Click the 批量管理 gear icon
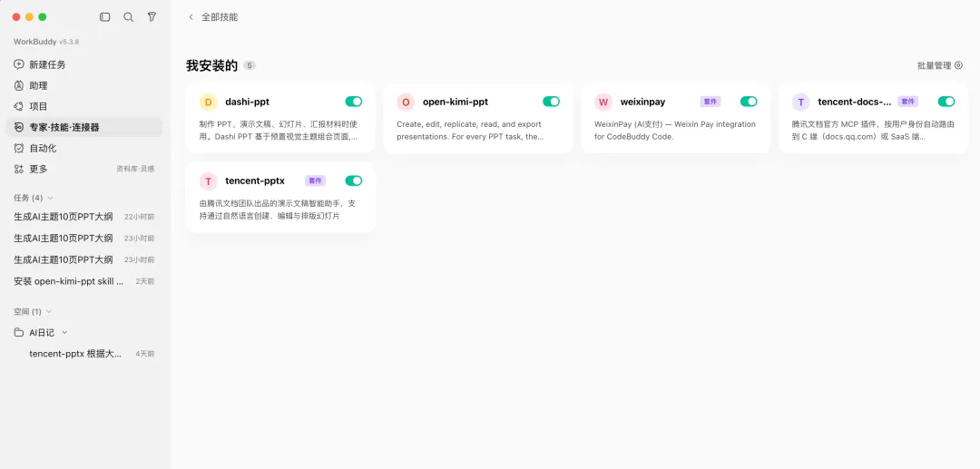This screenshot has width=980, height=469. tap(959, 65)
